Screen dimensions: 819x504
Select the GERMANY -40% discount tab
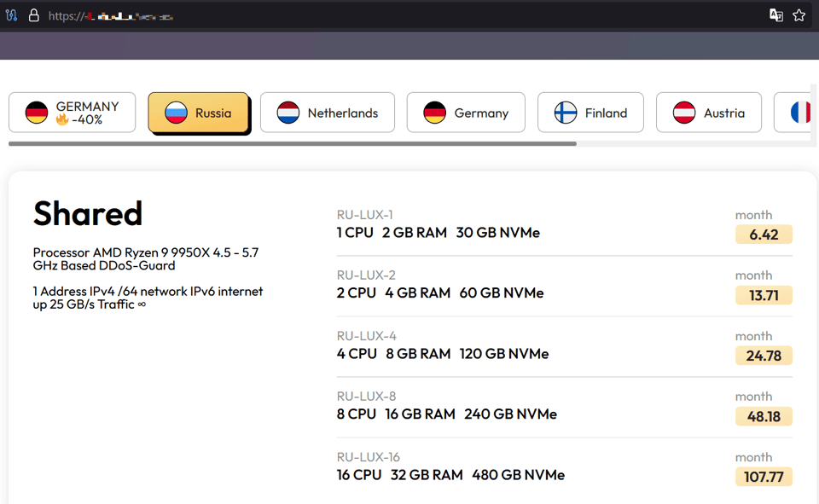pyautogui.click(x=73, y=113)
